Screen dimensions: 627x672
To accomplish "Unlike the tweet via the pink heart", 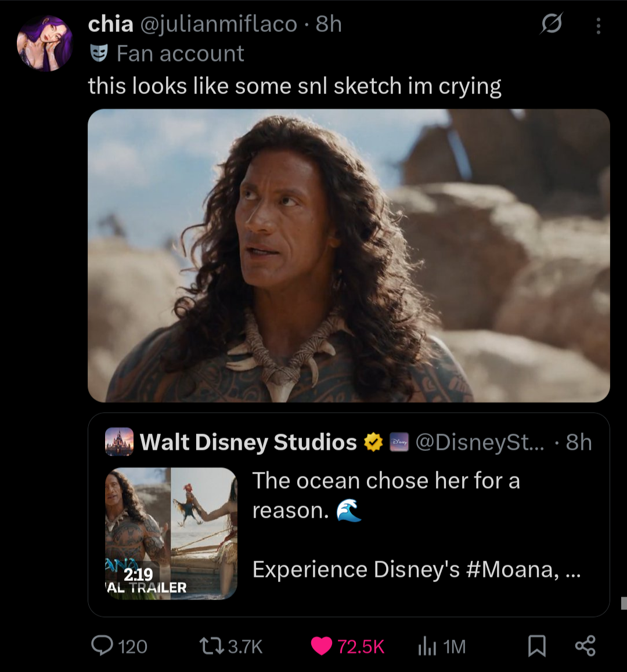I will [321, 646].
